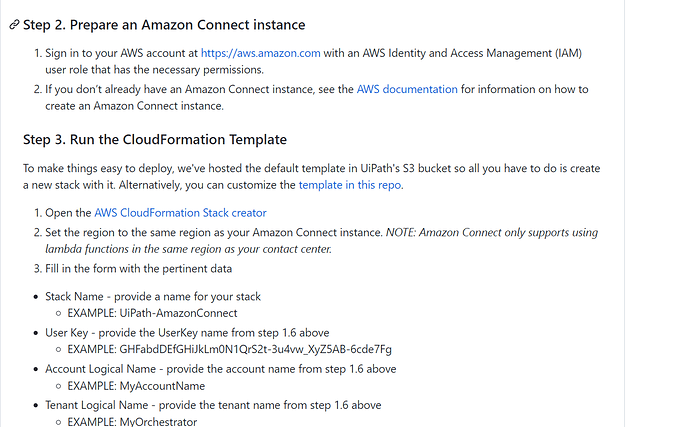Click the Step 3 Run CloudFormation Template heading
This screenshot has height=427, width=690.
[x=154, y=138]
